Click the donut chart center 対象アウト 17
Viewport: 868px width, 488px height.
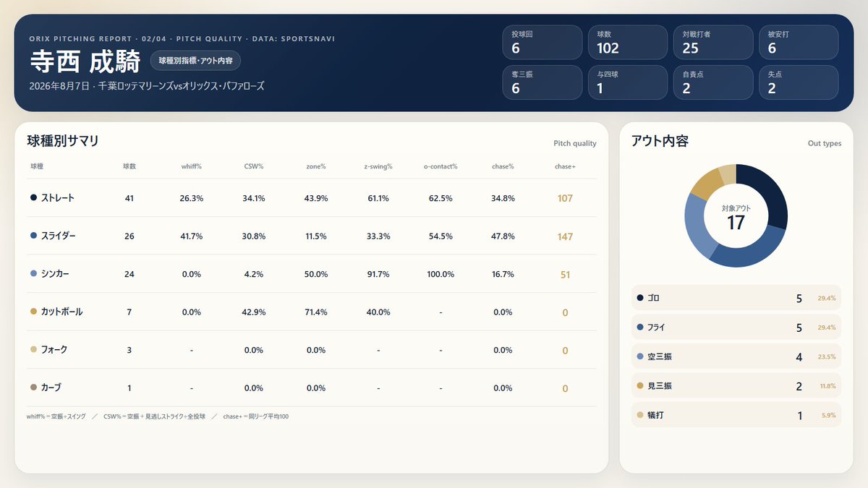[736, 218]
